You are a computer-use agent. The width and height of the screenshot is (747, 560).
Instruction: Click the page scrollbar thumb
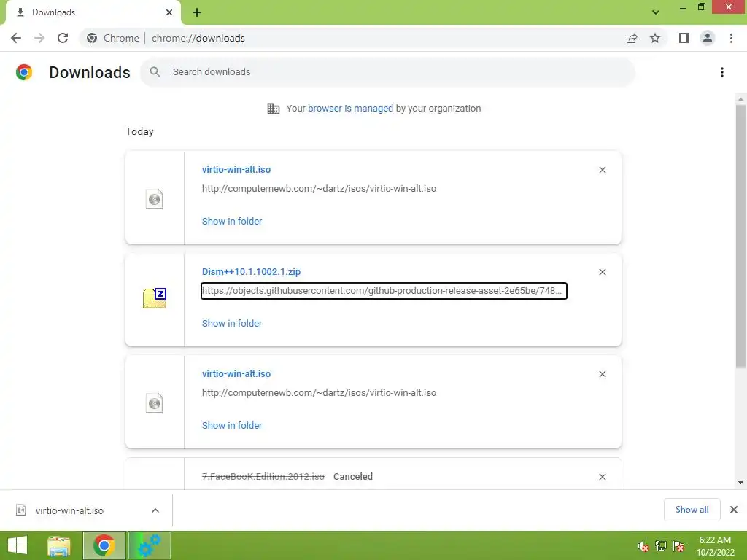pos(740,236)
